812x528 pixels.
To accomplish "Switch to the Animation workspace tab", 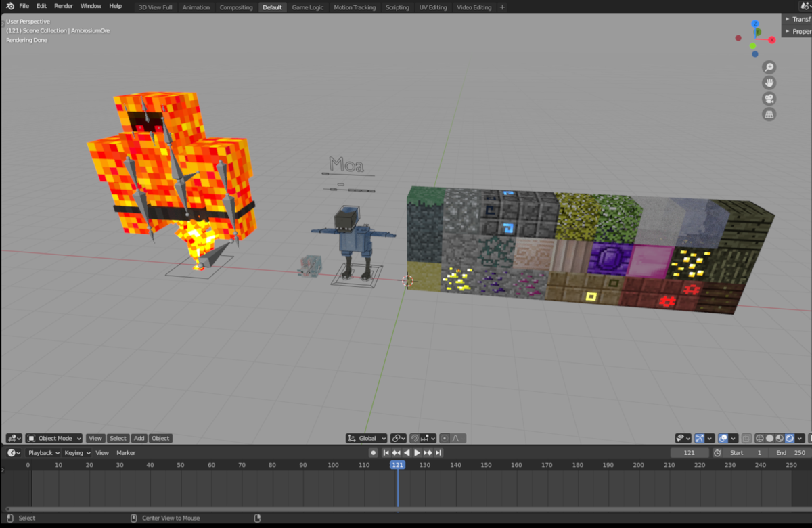I will click(x=196, y=7).
